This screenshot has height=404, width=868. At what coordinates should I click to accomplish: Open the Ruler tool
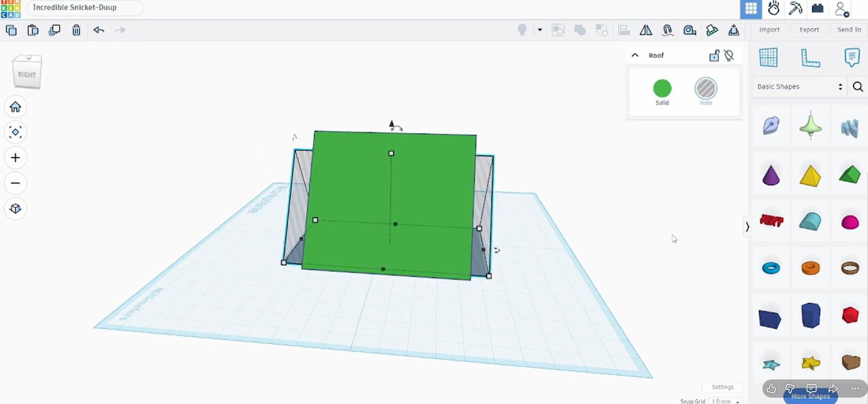pos(810,57)
